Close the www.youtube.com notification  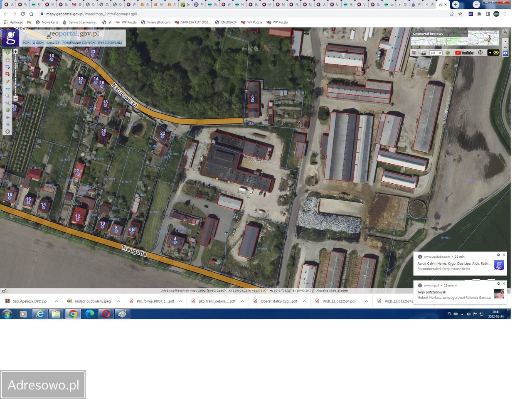click(x=504, y=255)
